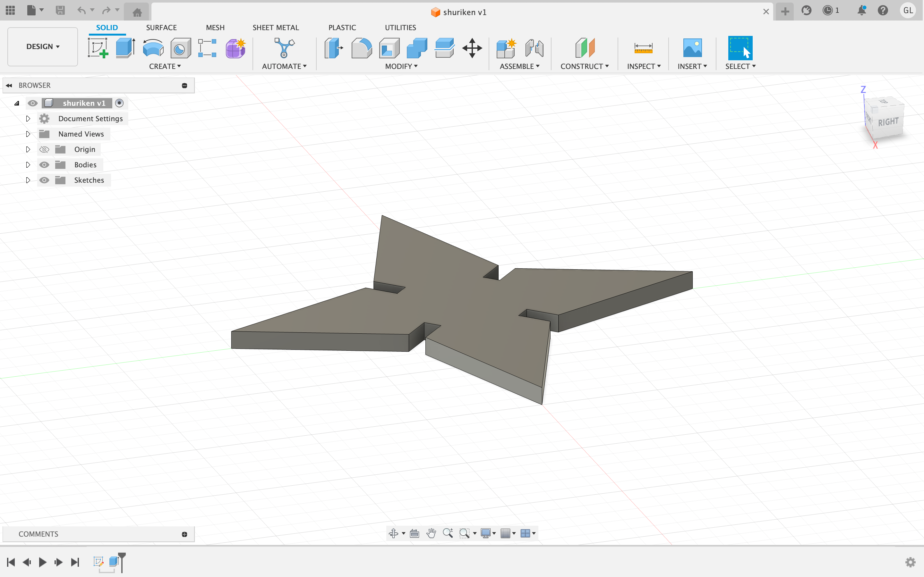Screen dimensions: 924x577
Task: Expand the Document Settings tree node
Action: pos(28,119)
